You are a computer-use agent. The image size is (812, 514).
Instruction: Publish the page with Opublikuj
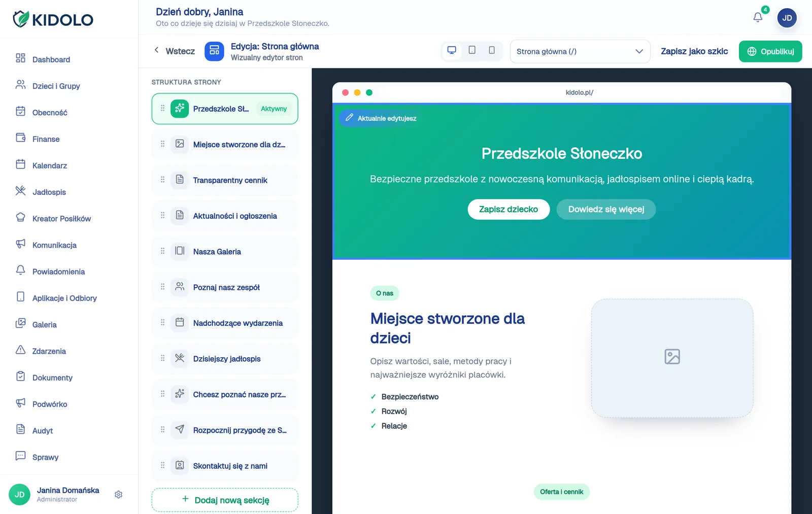pyautogui.click(x=770, y=51)
